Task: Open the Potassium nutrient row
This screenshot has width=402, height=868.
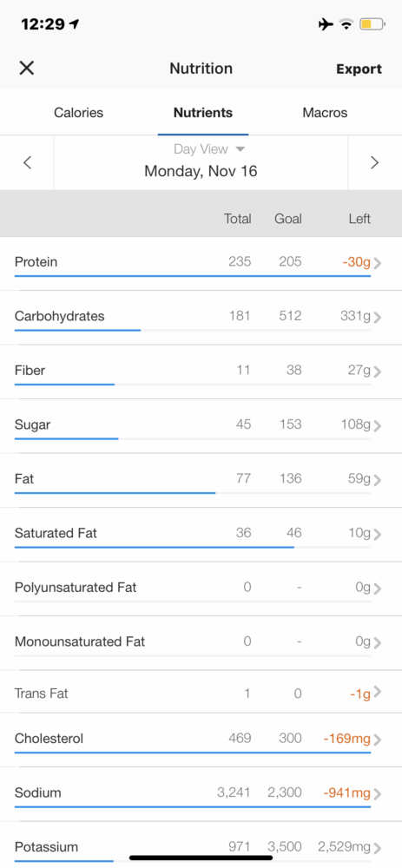Action: click(201, 847)
